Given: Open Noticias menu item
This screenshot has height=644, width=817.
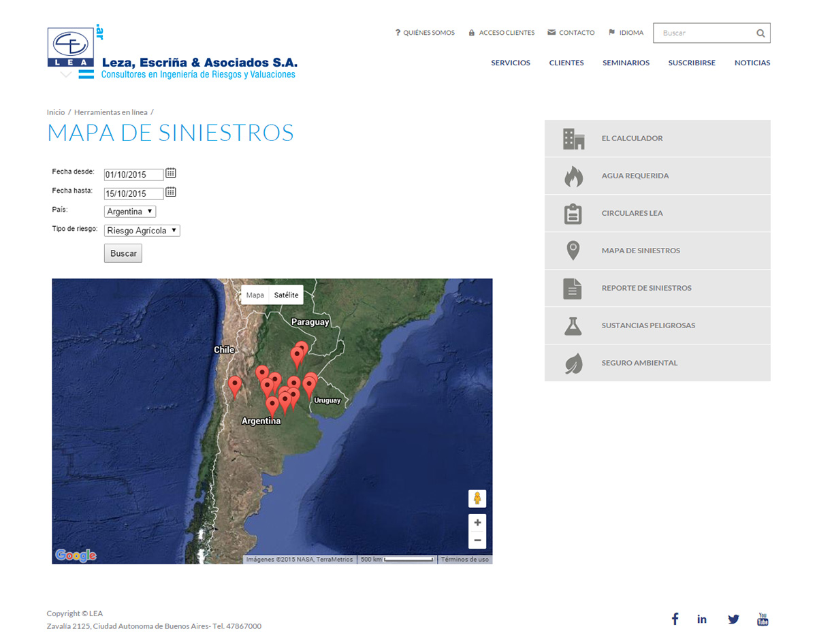Looking at the screenshot, I should (752, 63).
